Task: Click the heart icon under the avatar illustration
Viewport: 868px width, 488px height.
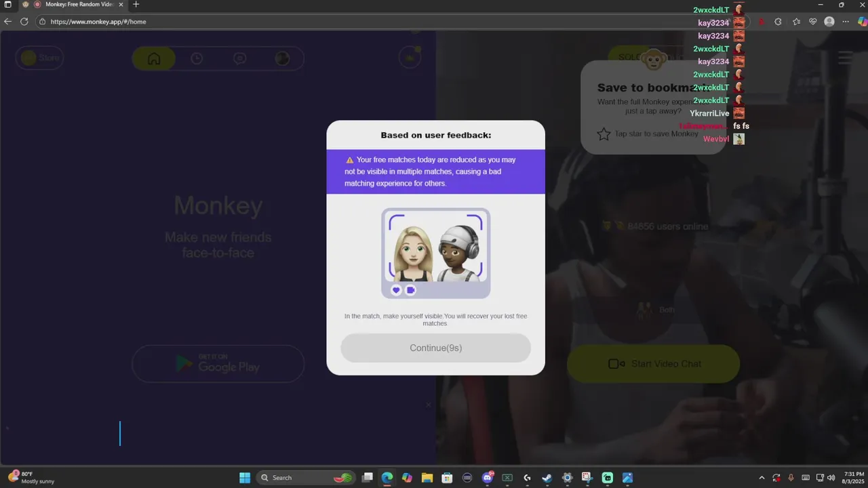Action: (396, 290)
